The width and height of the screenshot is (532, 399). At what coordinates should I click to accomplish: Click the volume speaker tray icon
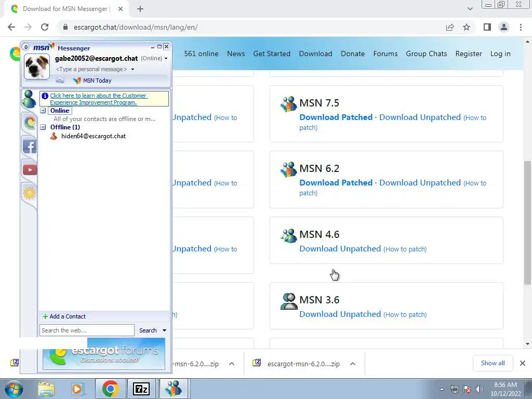click(x=480, y=389)
